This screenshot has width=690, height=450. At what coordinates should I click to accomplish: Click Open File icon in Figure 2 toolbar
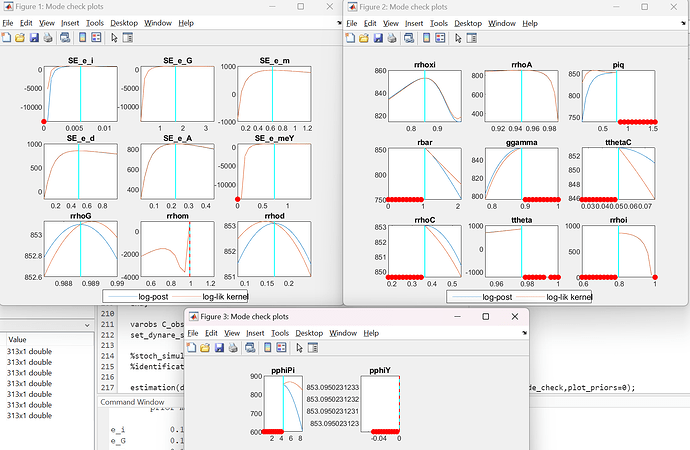click(x=364, y=38)
